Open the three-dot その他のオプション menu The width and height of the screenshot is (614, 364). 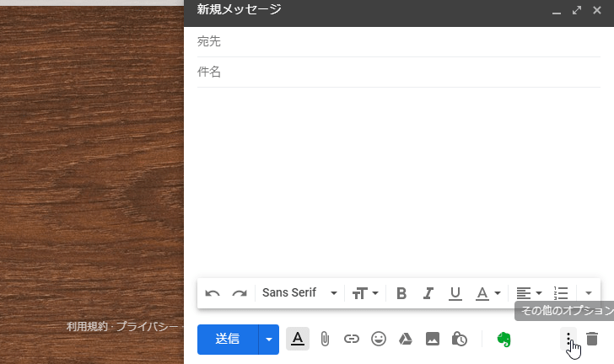coord(568,339)
